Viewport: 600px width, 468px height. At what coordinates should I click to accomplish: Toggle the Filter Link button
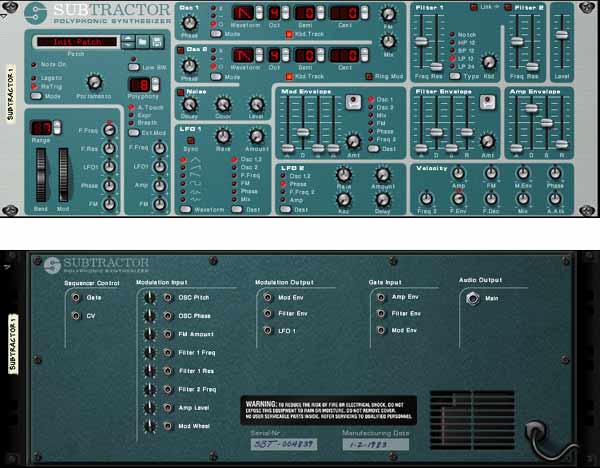click(x=474, y=7)
